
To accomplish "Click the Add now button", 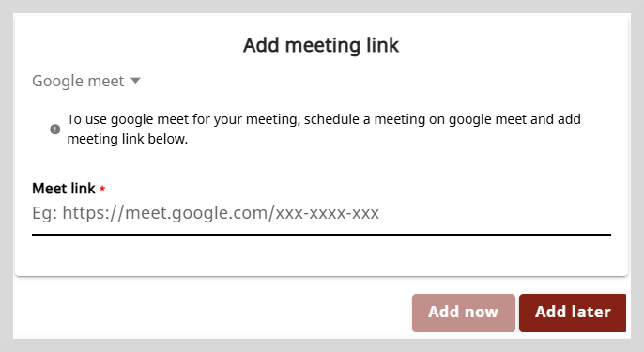I will pyautogui.click(x=464, y=313).
